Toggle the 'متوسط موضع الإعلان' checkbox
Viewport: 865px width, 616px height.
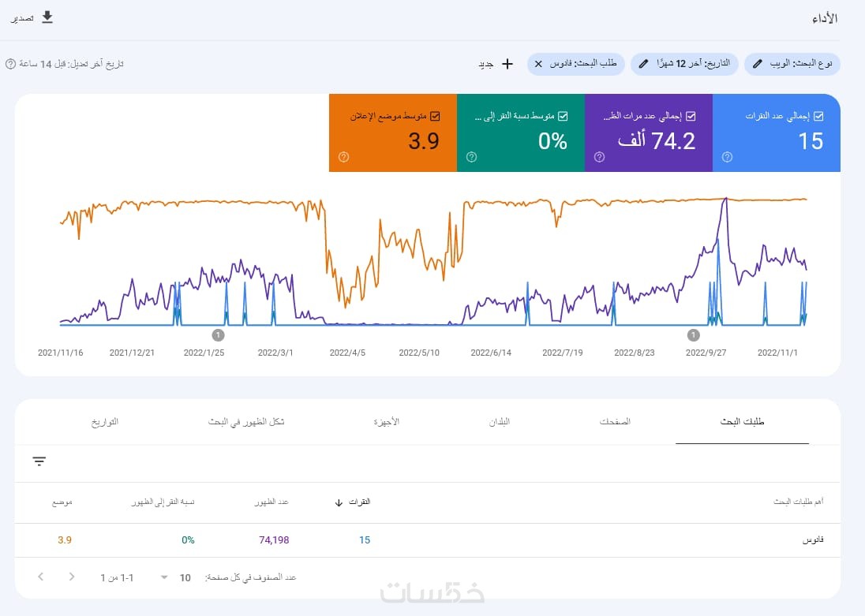tap(435, 116)
